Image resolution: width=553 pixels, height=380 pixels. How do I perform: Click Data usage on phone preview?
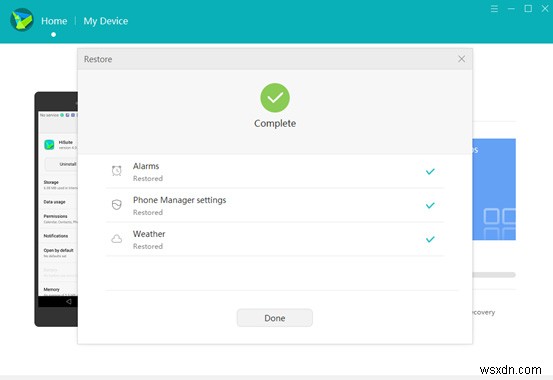pyautogui.click(x=54, y=202)
